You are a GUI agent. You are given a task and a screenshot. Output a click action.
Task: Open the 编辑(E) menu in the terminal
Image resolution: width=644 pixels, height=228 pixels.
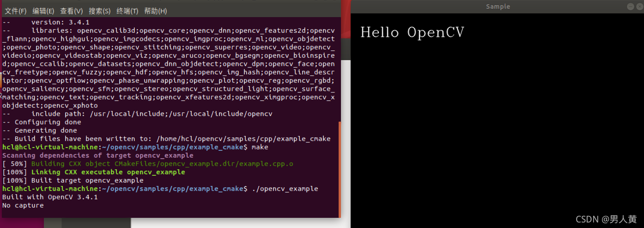click(x=43, y=11)
